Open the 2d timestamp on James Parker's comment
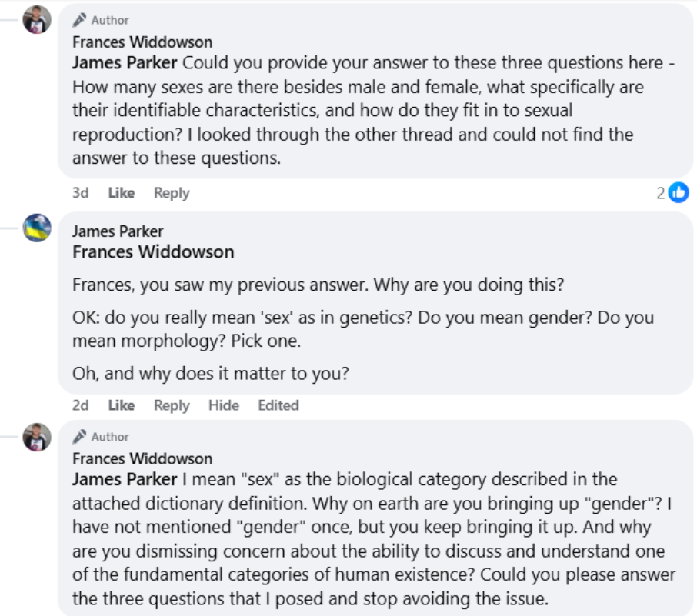This screenshot has height=616, width=697. pyautogui.click(x=80, y=405)
